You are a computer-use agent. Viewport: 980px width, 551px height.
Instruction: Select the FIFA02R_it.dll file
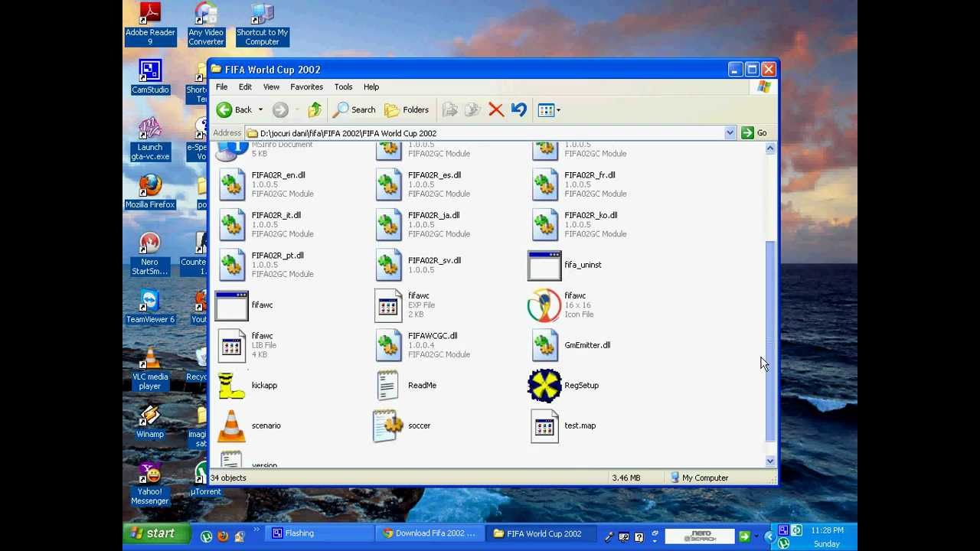(265, 224)
